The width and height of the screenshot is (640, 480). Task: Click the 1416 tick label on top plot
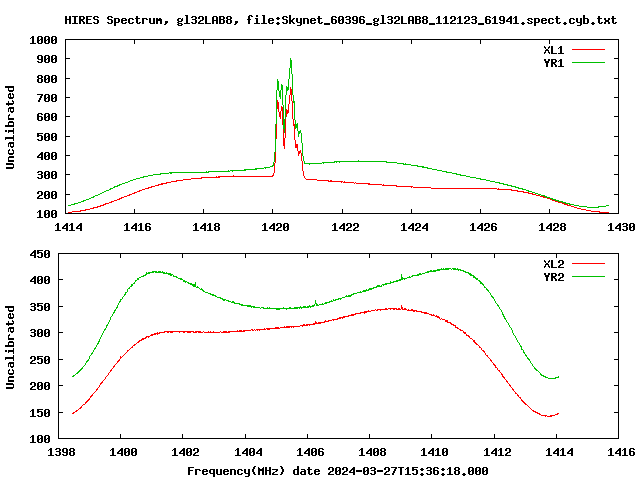point(137,227)
